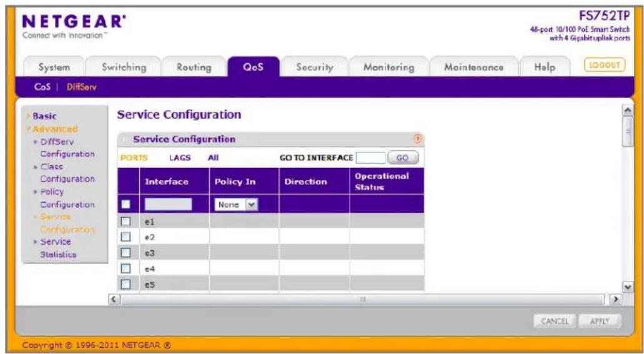
Task: Open the help icon in Service Configuration header
Action: [x=417, y=139]
